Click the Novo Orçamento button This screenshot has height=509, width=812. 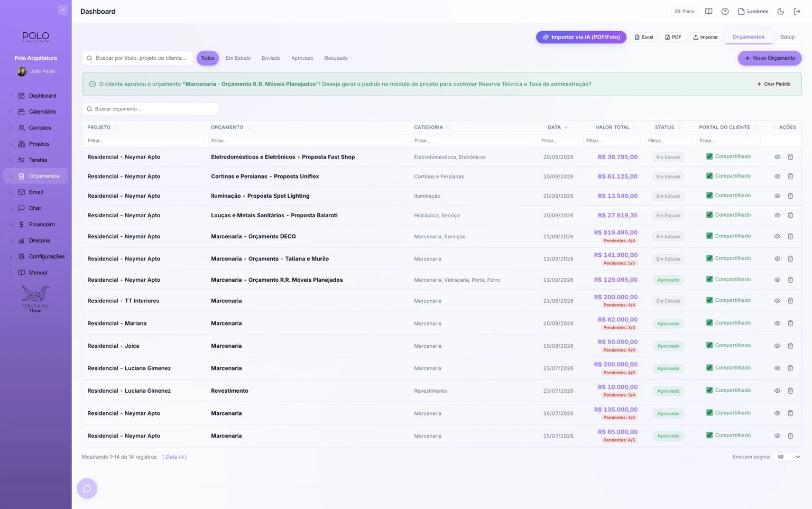tap(770, 58)
